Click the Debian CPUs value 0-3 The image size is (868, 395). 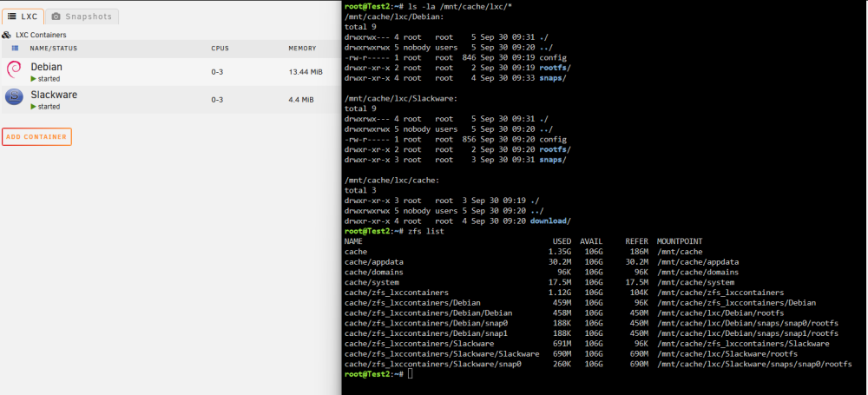[x=217, y=73]
